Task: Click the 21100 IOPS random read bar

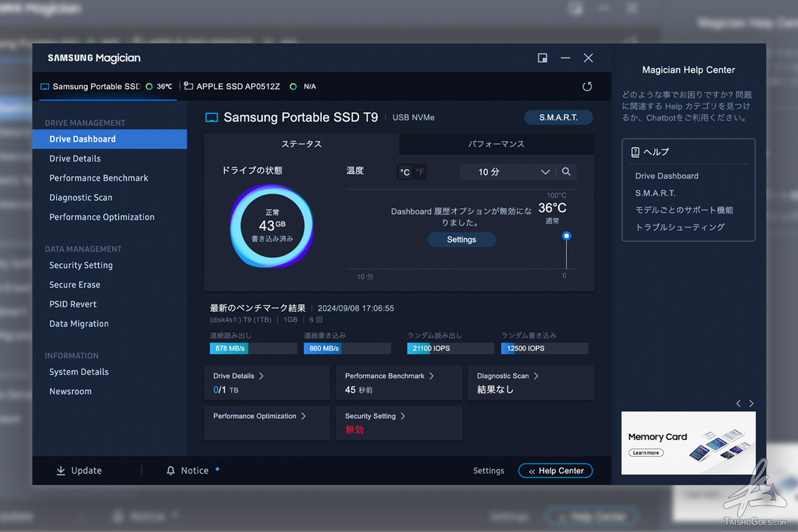Action: pos(451,348)
